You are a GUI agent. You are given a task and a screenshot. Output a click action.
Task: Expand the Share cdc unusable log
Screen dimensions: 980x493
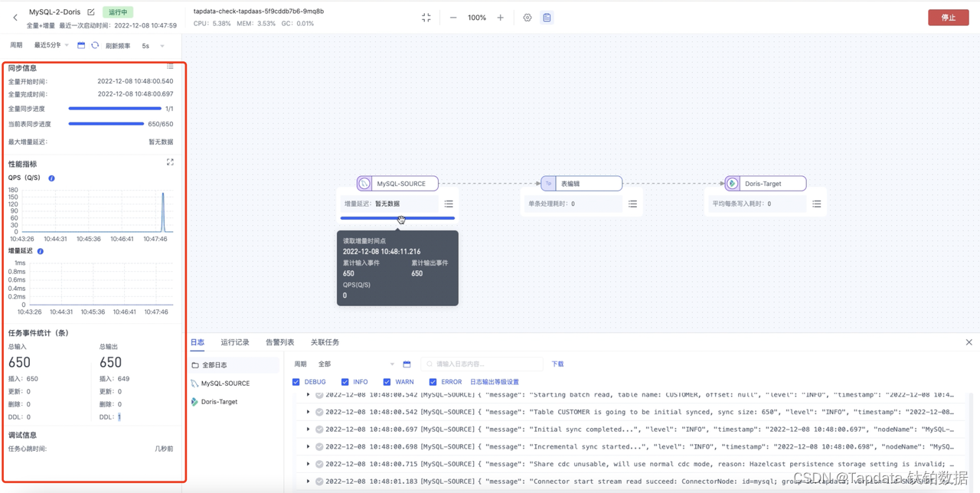click(309, 464)
